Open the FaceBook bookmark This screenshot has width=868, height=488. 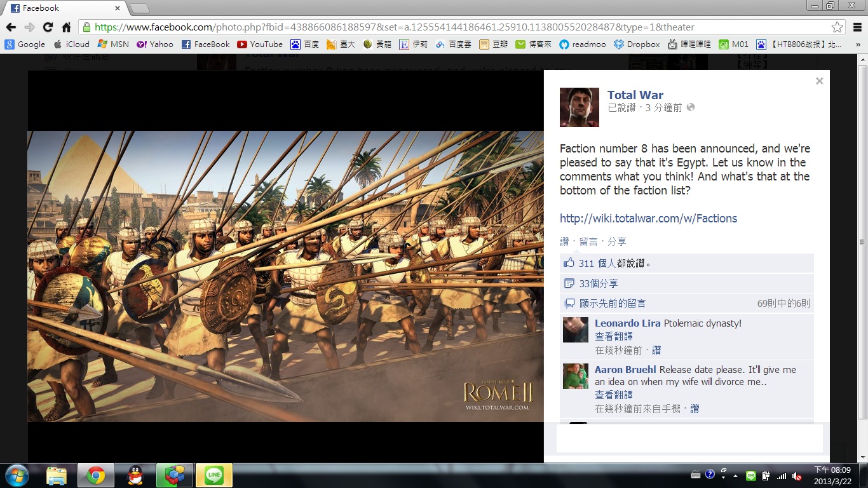coord(205,44)
